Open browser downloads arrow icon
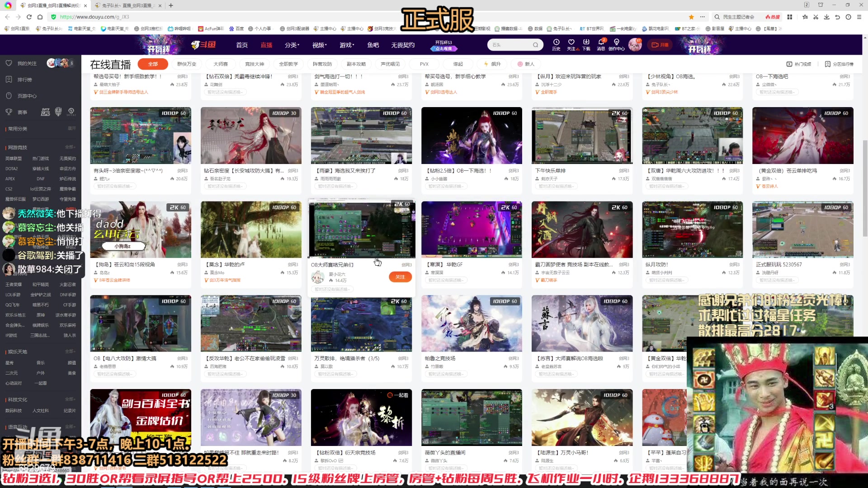The width and height of the screenshot is (868, 488). (x=826, y=17)
